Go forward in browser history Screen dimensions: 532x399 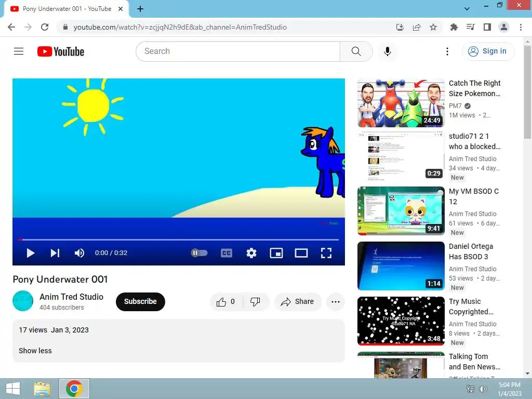coord(28,27)
